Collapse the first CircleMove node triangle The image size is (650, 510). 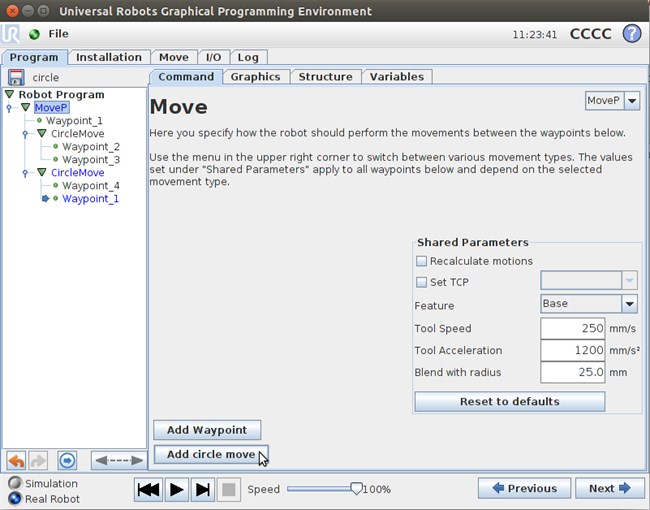42,134
